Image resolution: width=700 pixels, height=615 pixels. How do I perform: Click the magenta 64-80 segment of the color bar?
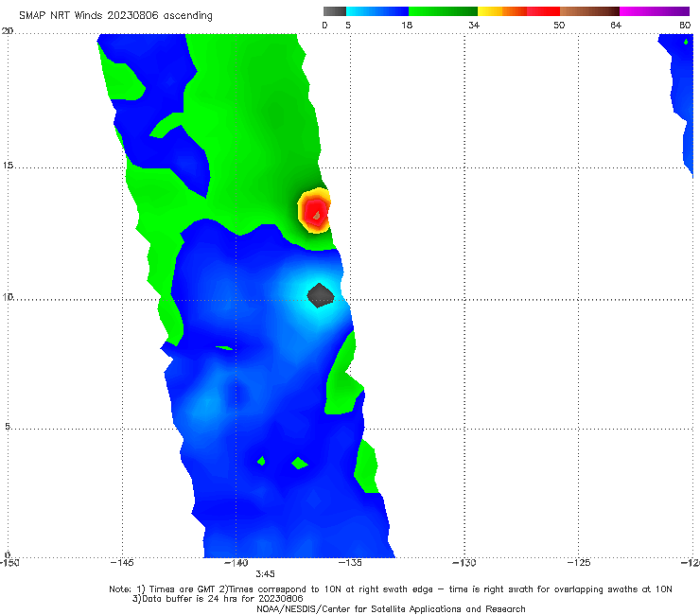tap(655, 11)
